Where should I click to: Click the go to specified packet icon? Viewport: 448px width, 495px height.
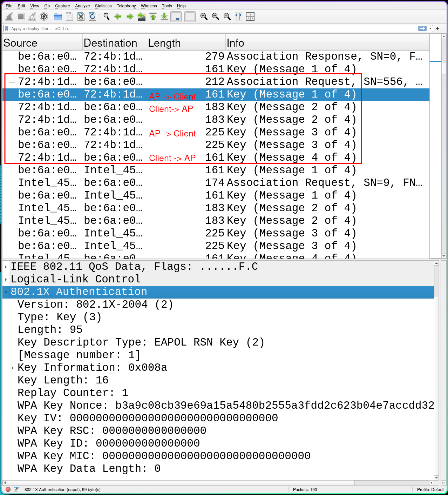click(x=141, y=16)
